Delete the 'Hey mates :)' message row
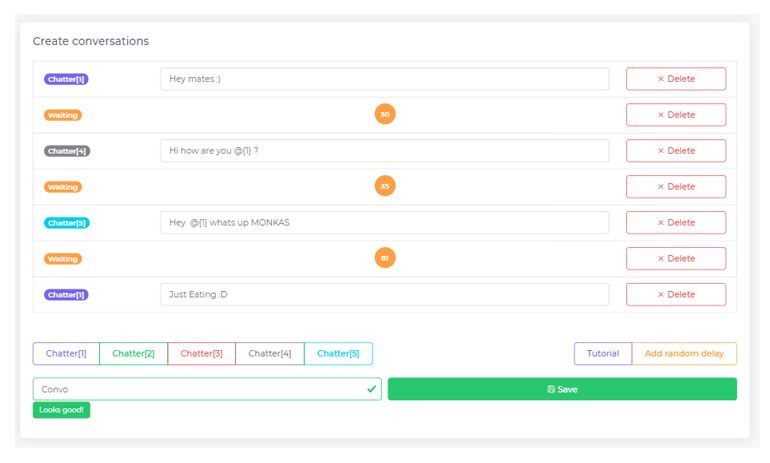 click(676, 79)
